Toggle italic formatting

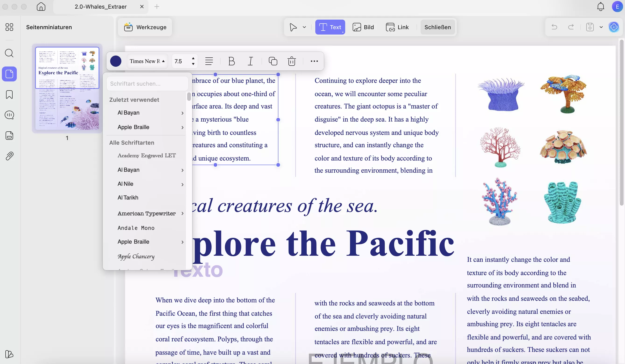click(250, 61)
